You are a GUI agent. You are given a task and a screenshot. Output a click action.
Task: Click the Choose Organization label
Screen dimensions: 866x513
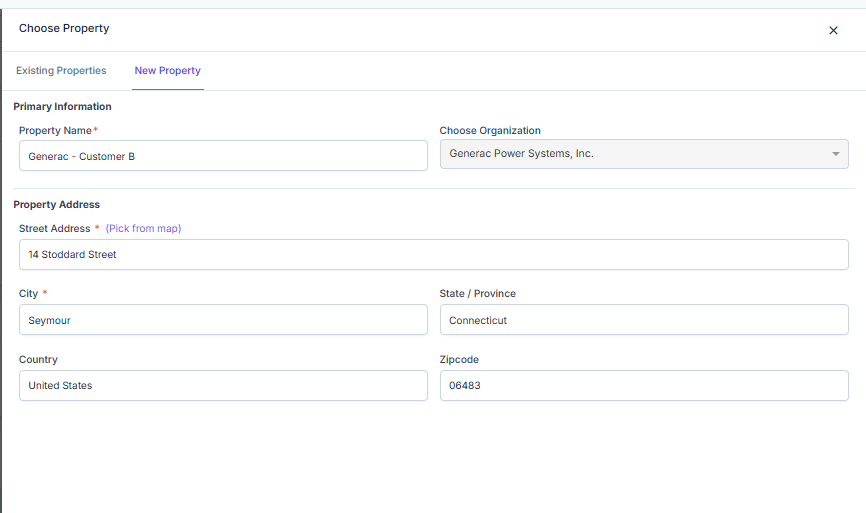point(490,131)
